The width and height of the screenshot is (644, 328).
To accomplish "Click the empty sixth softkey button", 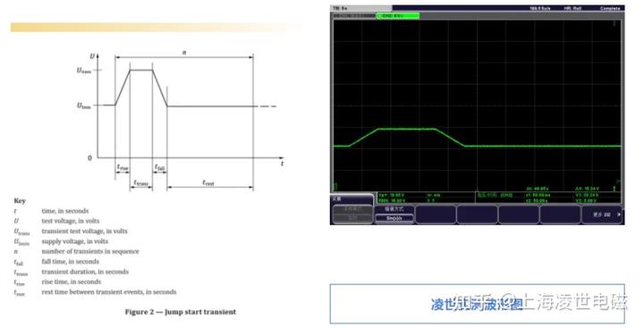I will [560, 214].
